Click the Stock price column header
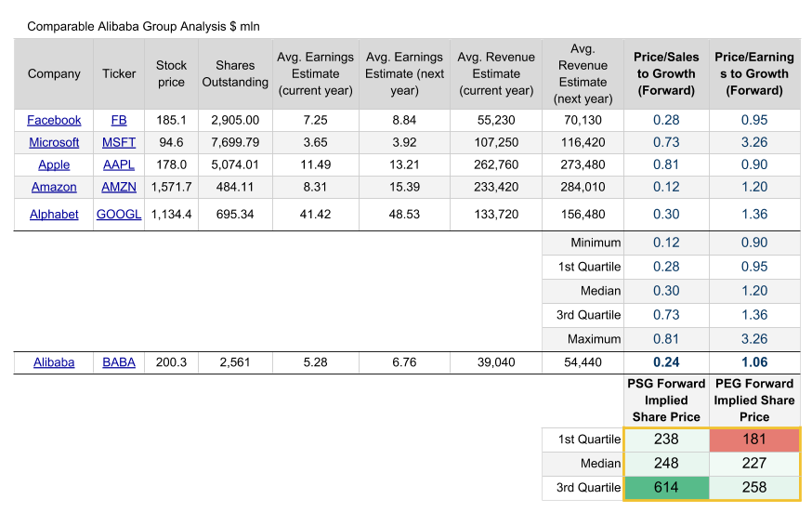812x512 pixels. [x=171, y=73]
